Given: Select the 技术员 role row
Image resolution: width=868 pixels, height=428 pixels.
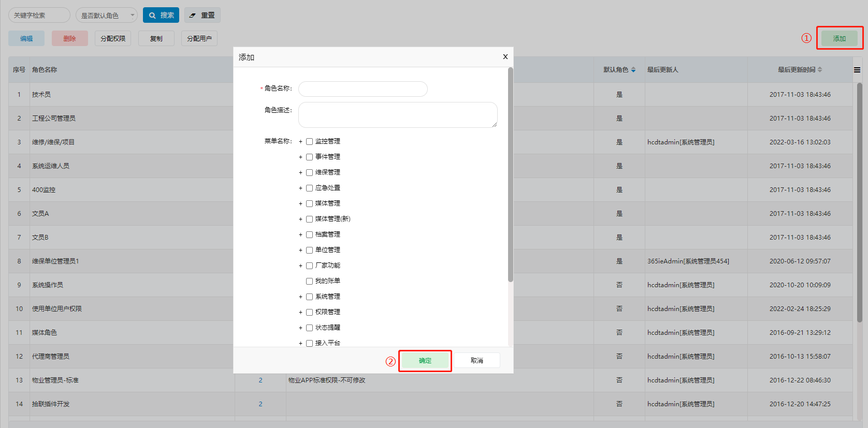Looking at the screenshot, I should [430, 95].
